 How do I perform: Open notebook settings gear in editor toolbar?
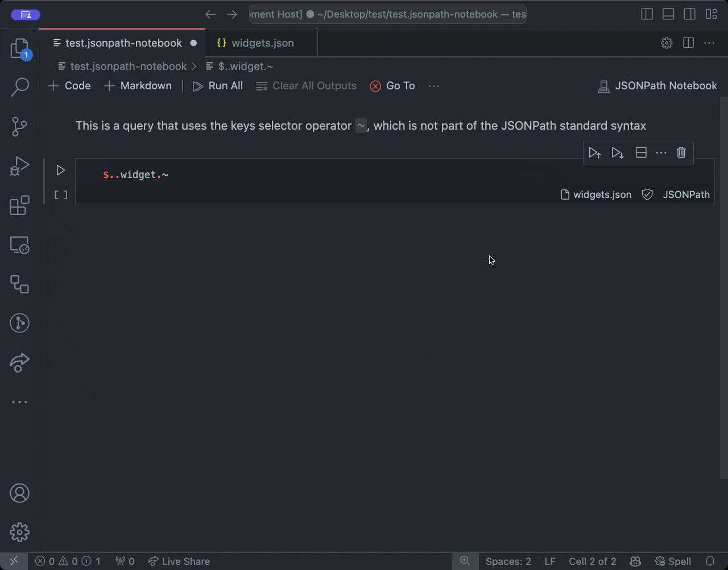(667, 43)
